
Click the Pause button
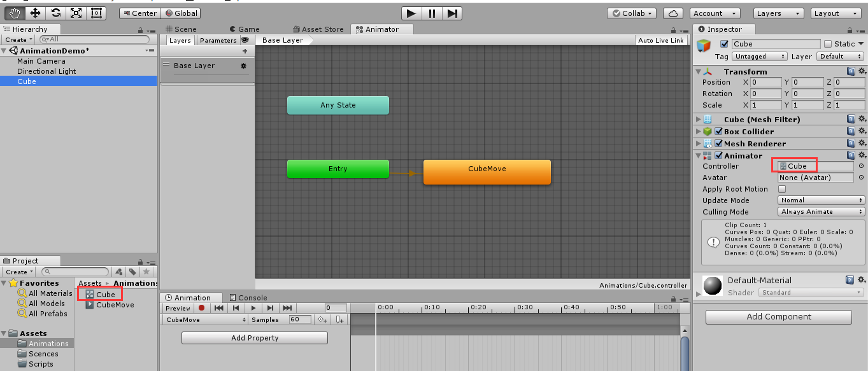click(x=432, y=13)
